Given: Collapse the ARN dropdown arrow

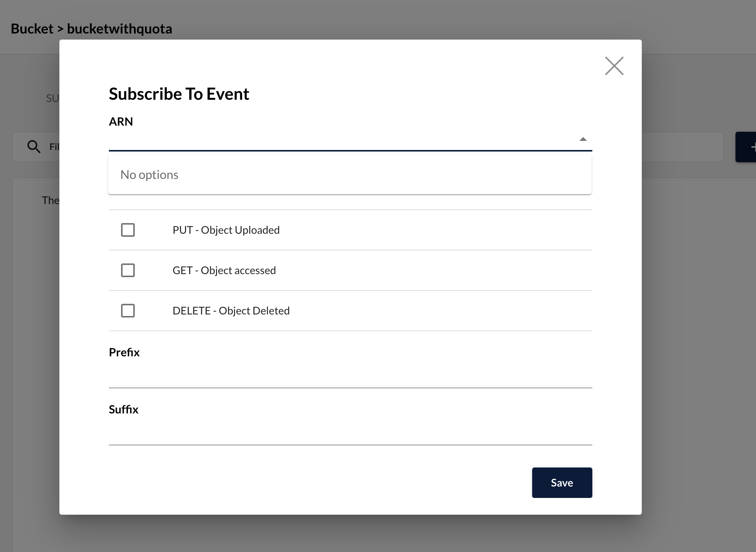Looking at the screenshot, I should click(x=583, y=139).
